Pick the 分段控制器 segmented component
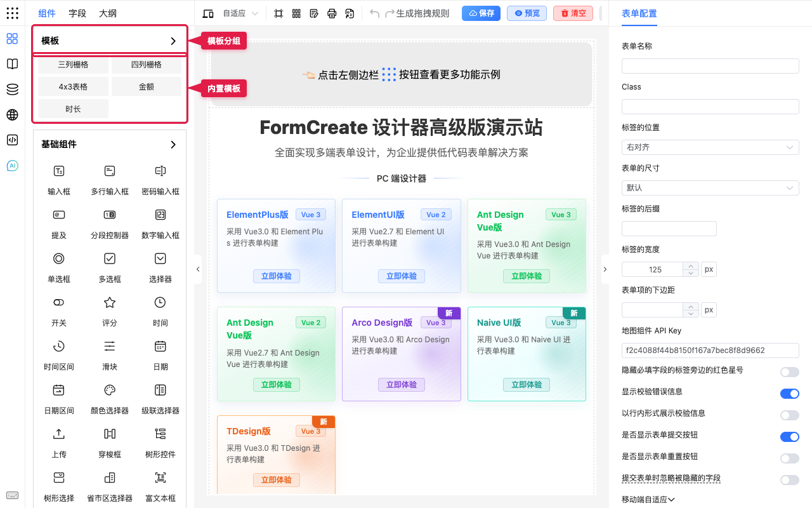The width and height of the screenshot is (812, 508). (x=110, y=224)
